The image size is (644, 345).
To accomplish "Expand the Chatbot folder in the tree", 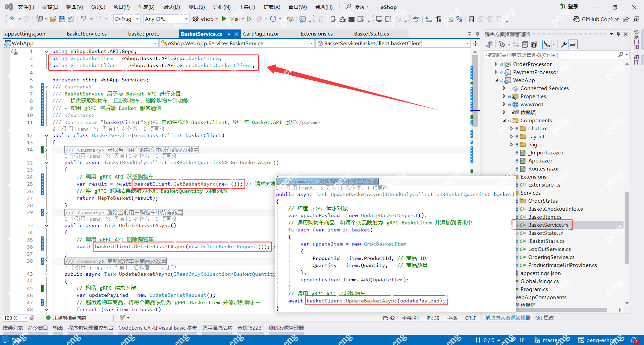I will [512, 128].
